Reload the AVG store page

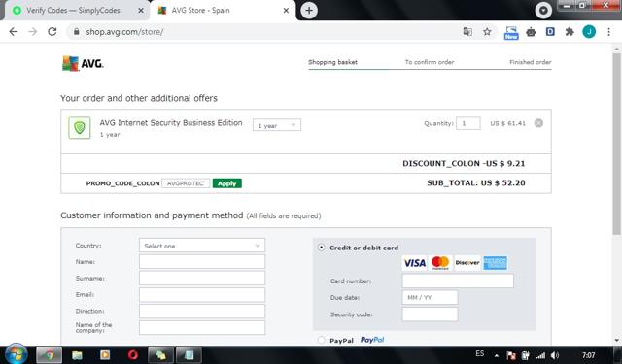pos(52,32)
